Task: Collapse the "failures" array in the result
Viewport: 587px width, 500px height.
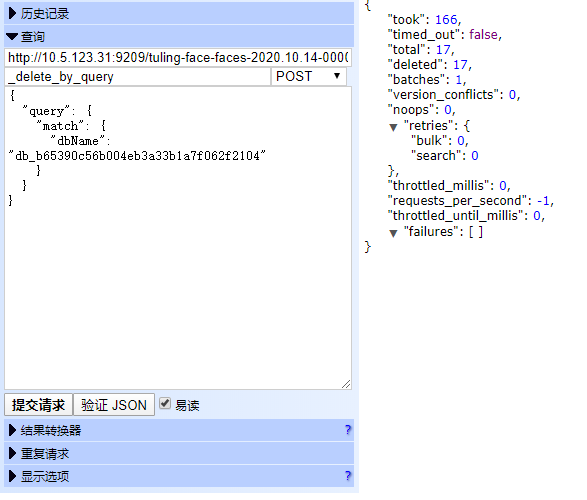Action: pos(393,234)
